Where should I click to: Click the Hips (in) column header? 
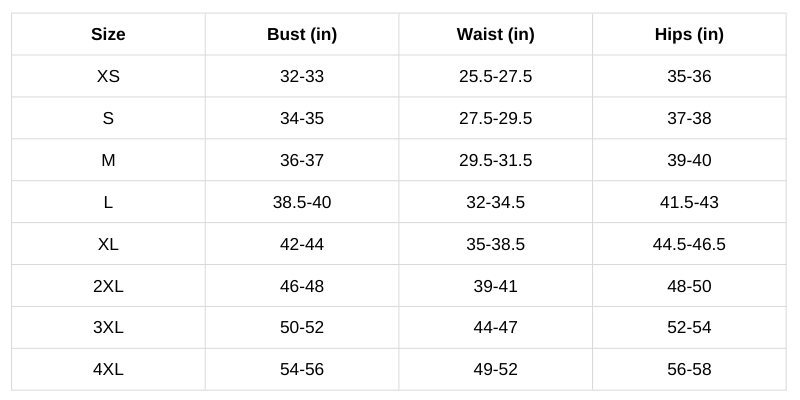(x=689, y=35)
